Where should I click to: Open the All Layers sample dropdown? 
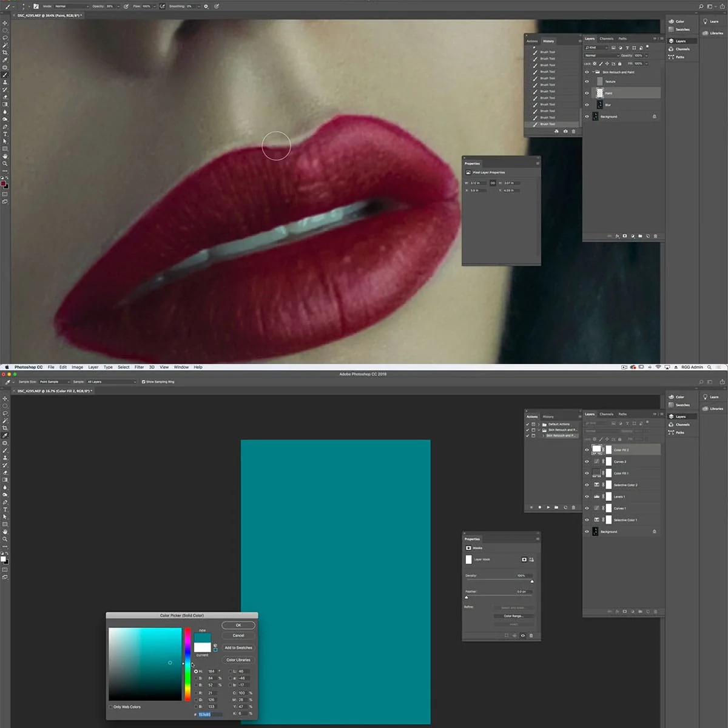tap(112, 382)
